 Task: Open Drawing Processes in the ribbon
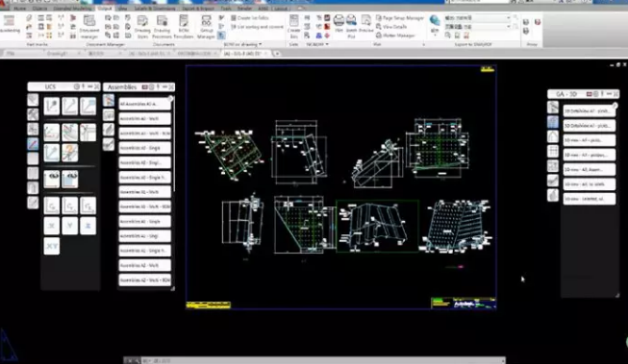pyautogui.click(x=162, y=26)
